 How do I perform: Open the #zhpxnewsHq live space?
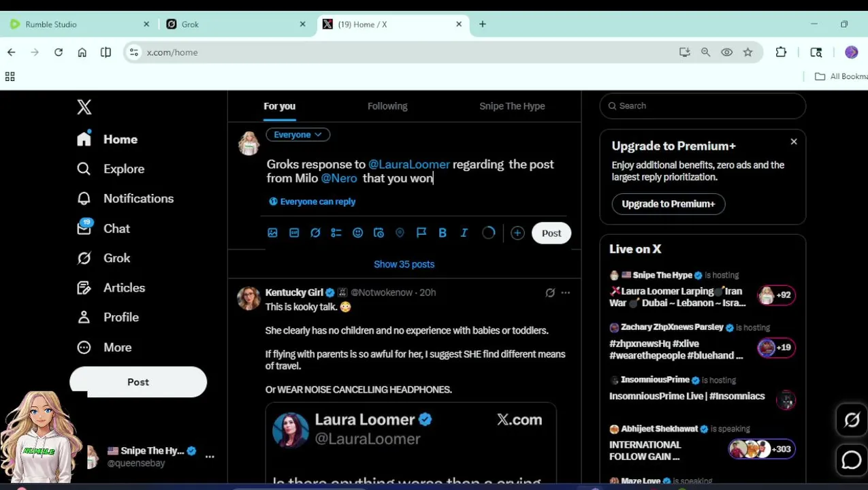(703, 342)
